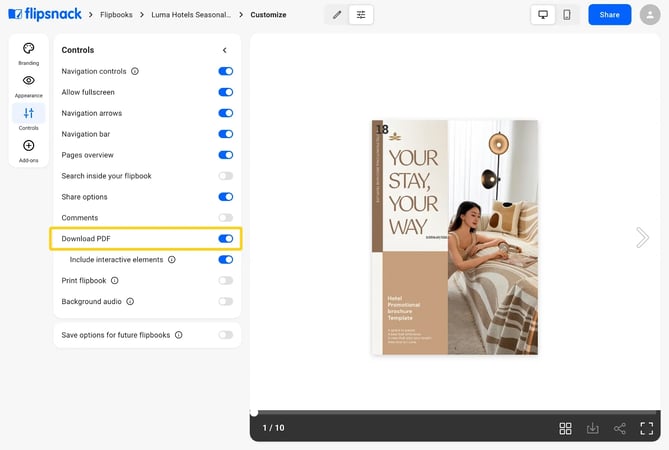The width and height of the screenshot is (669, 450).
Task: Click info icon next to Save options for future flipbooks
Action: point(179,335)
